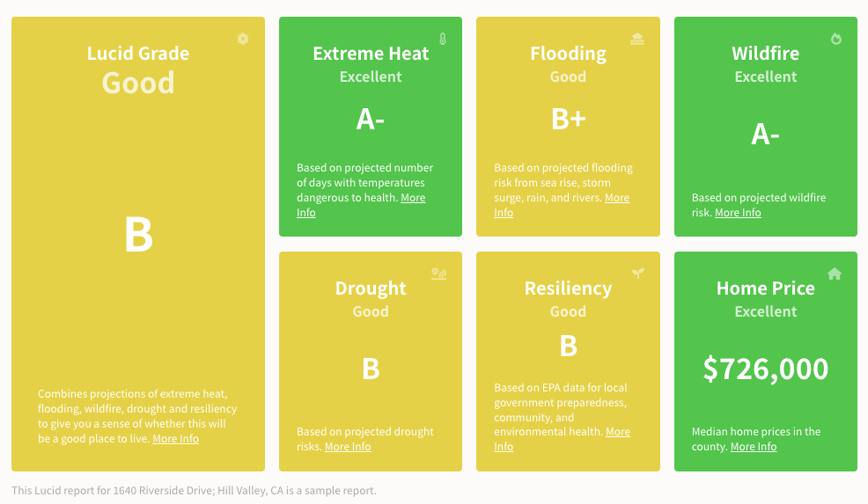Click the house icon on Home Price
868x504 pixels.
pos(835,274)
